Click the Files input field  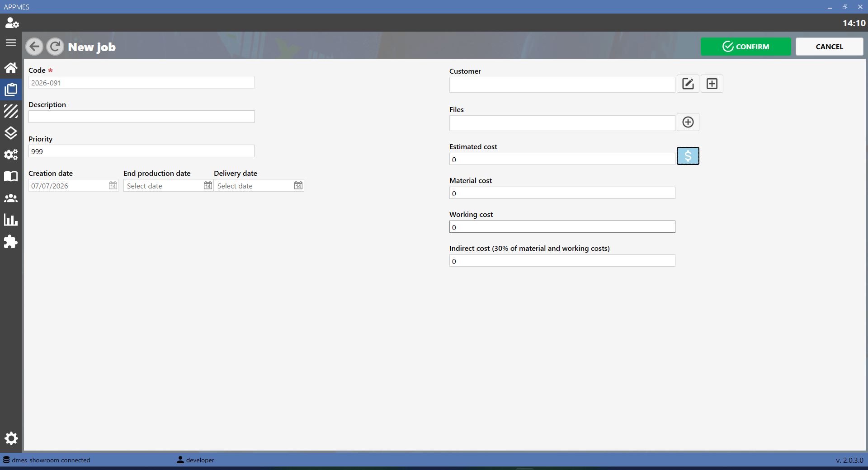pyautogui.click(x=562, y=123)
